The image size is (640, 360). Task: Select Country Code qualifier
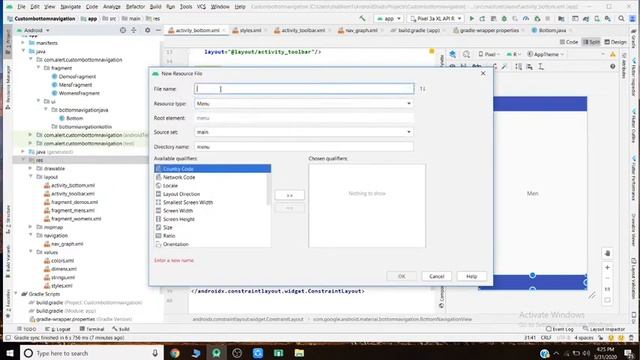pos(212,169)
